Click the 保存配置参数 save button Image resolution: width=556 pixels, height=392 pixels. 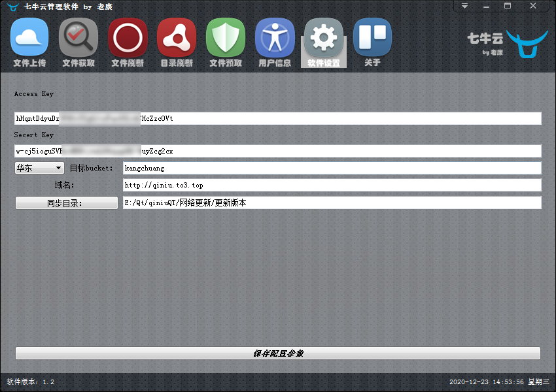[278, 353]
